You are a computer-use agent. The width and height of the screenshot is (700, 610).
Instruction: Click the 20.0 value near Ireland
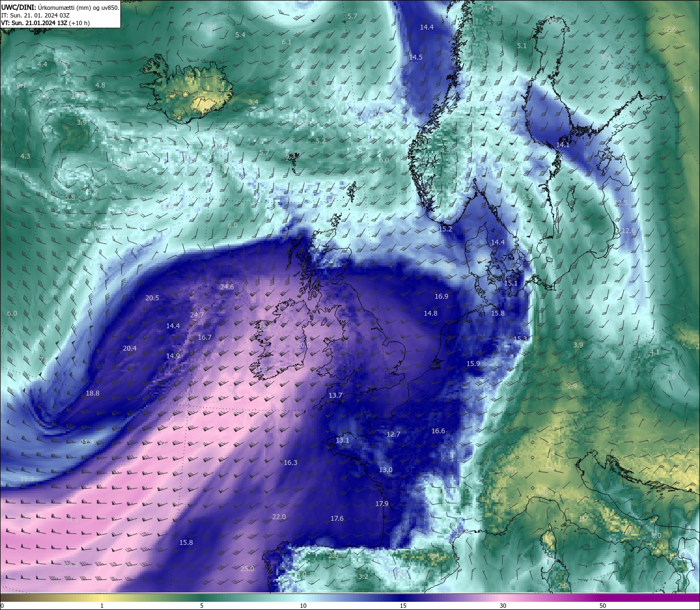pos(304,345)
